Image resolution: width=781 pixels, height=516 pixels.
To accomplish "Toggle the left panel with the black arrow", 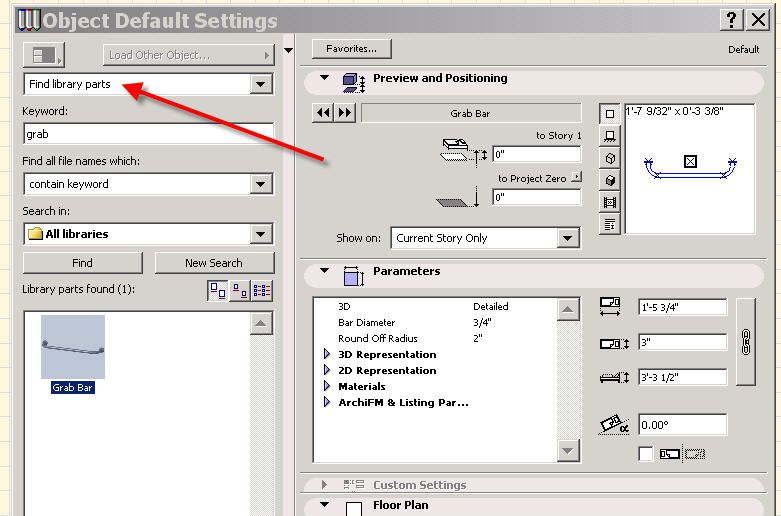I will (x=288, y=50).
